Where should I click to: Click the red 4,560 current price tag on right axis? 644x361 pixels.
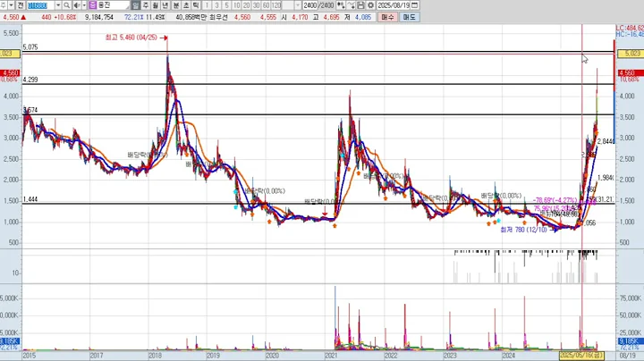coord(631,73)
